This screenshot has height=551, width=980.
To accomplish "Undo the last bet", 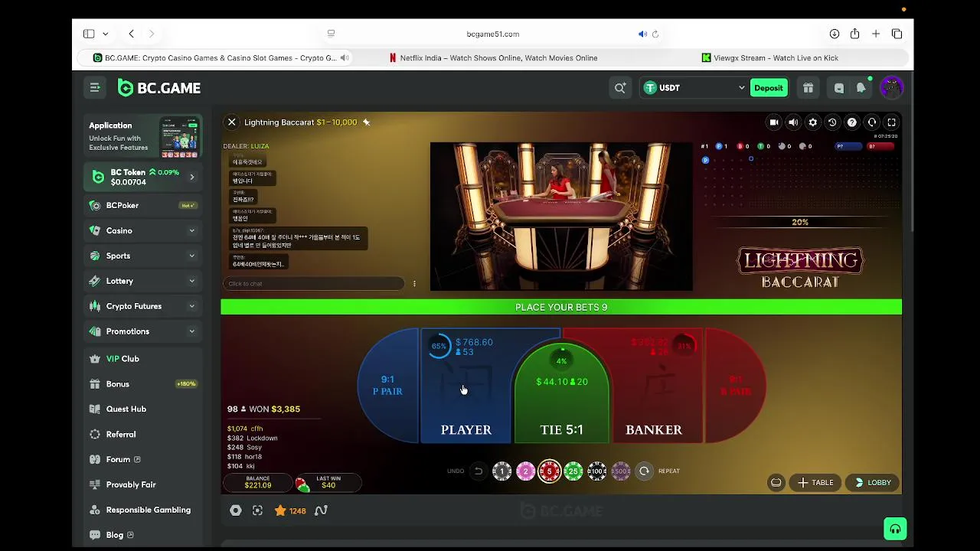I will [478, 471].
